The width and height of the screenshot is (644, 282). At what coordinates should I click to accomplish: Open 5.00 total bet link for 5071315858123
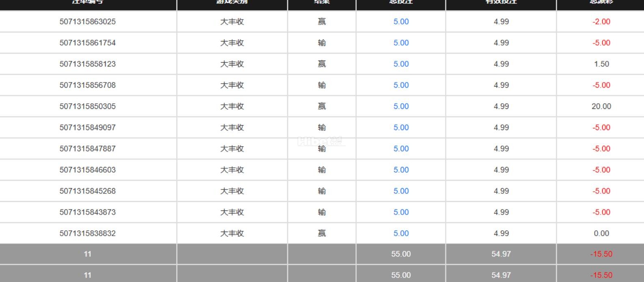[401, 64]
